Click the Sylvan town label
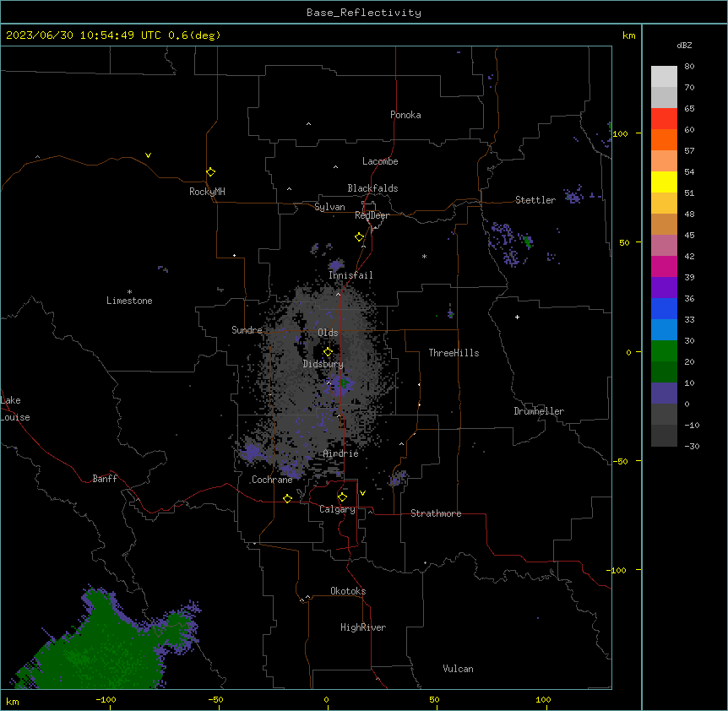 pos(329,207)
